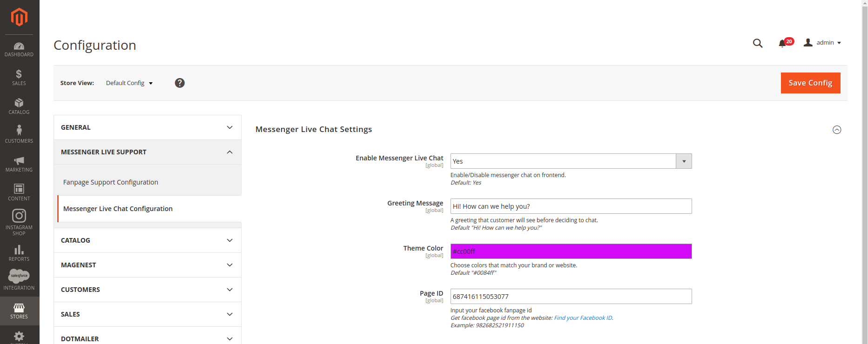The width and height of the screenshot is (868, 344).
Task: Click the purple Theme Color field
Action: 571,251
